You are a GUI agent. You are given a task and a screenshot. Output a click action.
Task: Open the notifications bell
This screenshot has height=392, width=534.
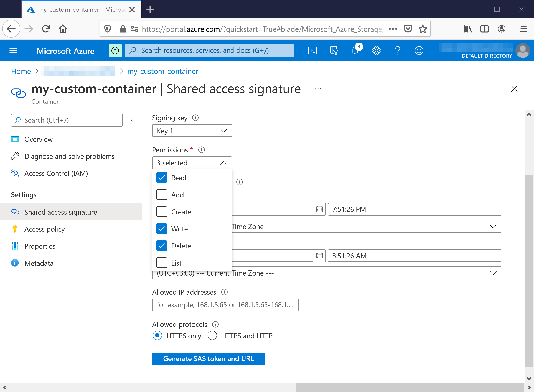[355, 50]
